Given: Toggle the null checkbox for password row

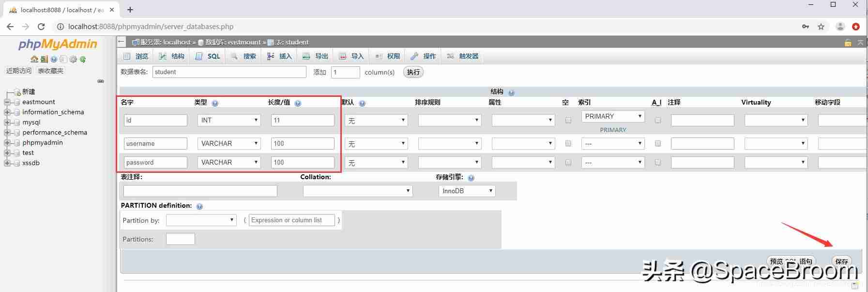Looking at the screenshot, I should click(568, 162).
